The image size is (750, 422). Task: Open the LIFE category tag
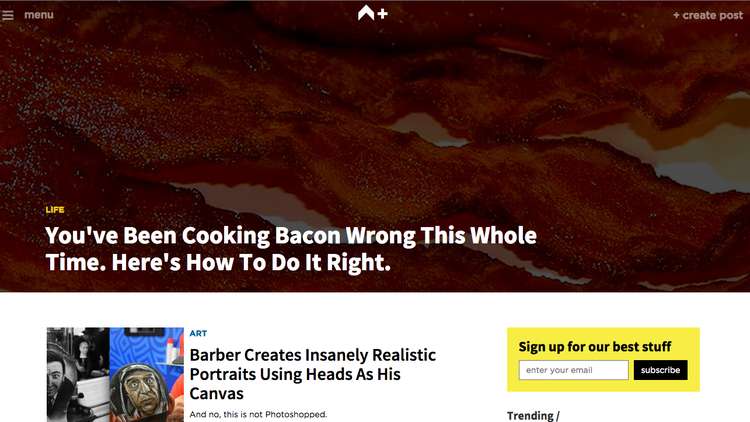pyautogui.click(x=55, y=210)
